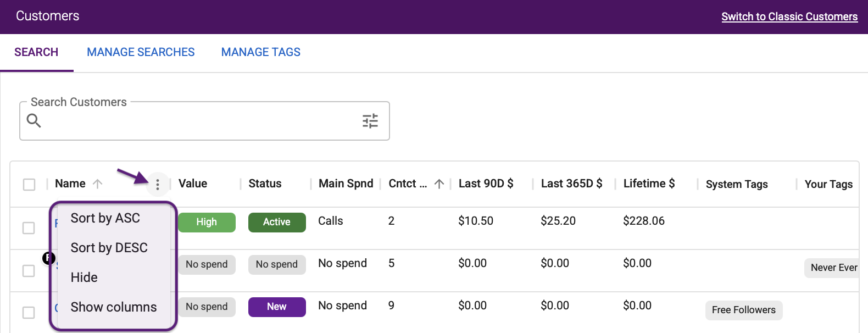
Task: Click the Name column sort arrow
Action: [98, 184]
